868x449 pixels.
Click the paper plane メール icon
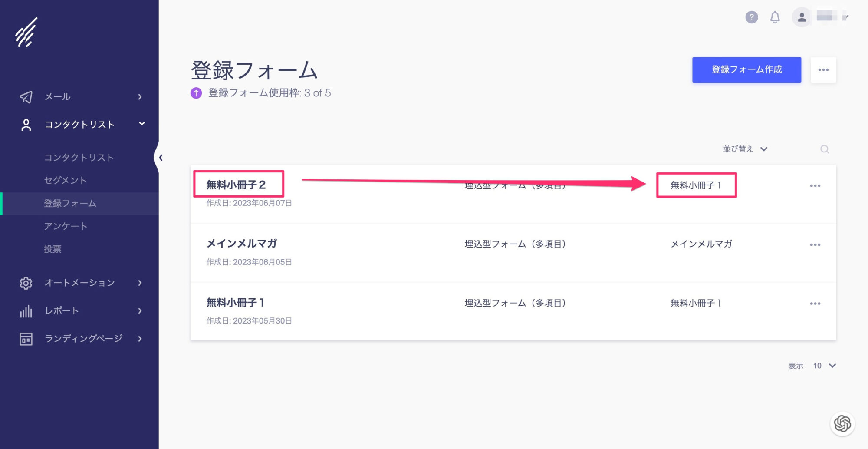coord(26,97)
